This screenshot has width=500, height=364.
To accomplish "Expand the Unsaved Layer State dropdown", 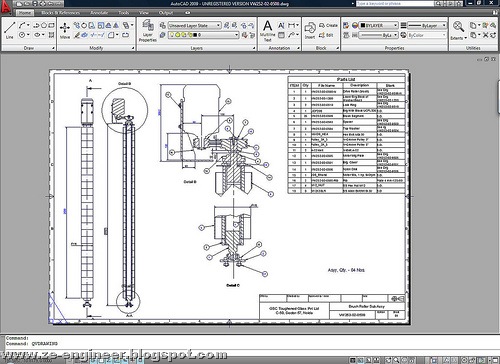I will pos(195,25).
